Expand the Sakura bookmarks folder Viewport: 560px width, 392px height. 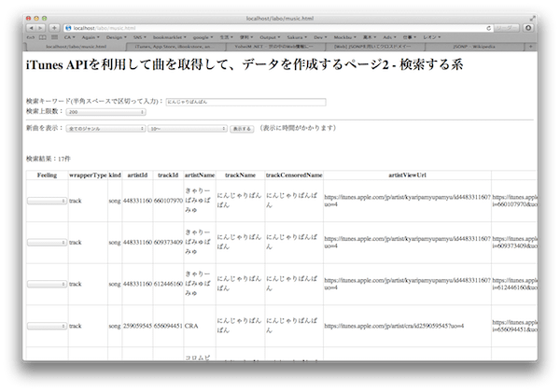click(x=297, y=37)
